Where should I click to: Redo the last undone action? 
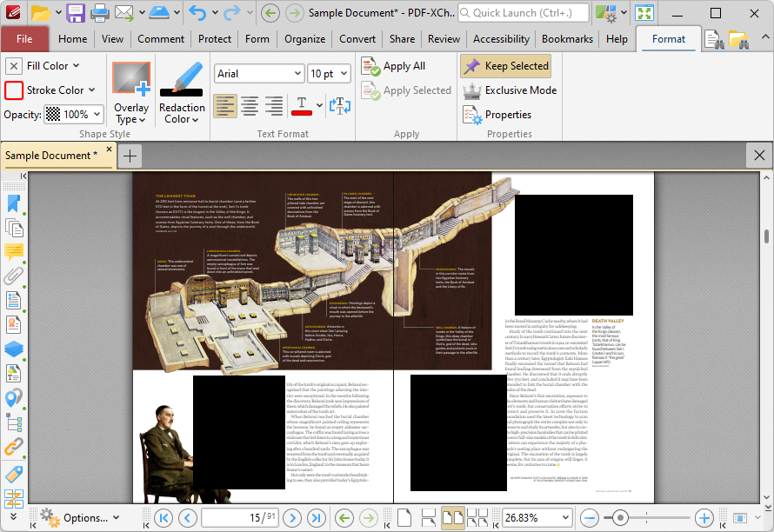tap(232, 13)
